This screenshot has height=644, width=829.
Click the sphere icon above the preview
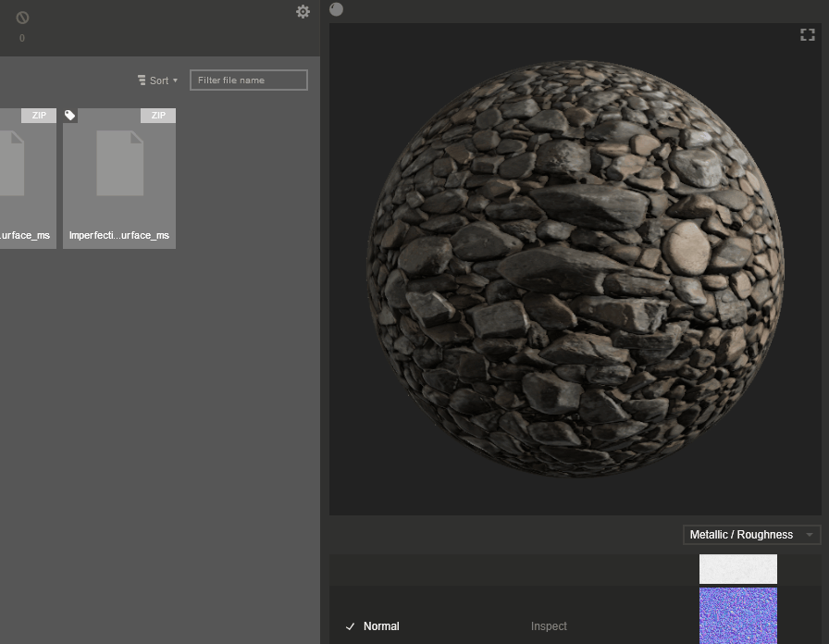(x=336, y=9)
